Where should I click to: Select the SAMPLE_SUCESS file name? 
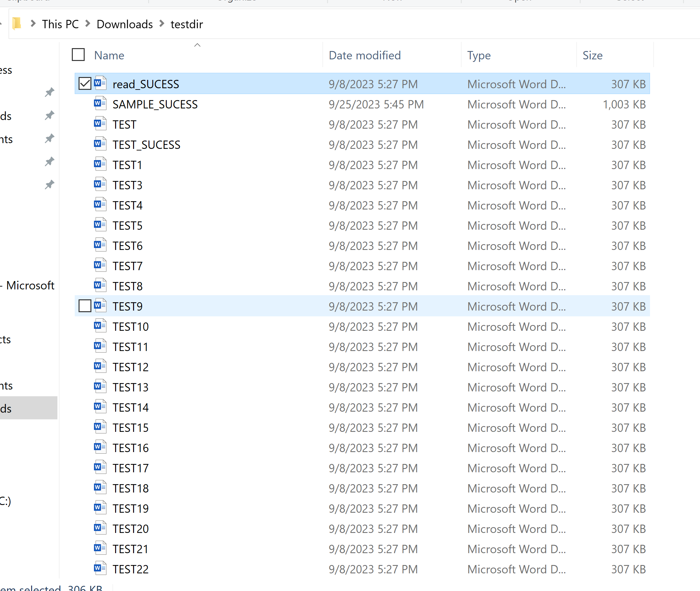point(155,105)
